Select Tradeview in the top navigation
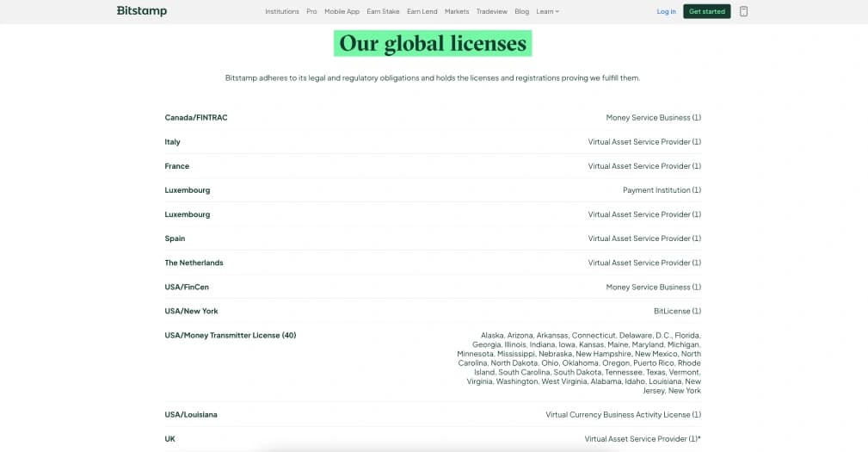Image resolution: width=868 pixels, height=452 pixels. point(491,11)
